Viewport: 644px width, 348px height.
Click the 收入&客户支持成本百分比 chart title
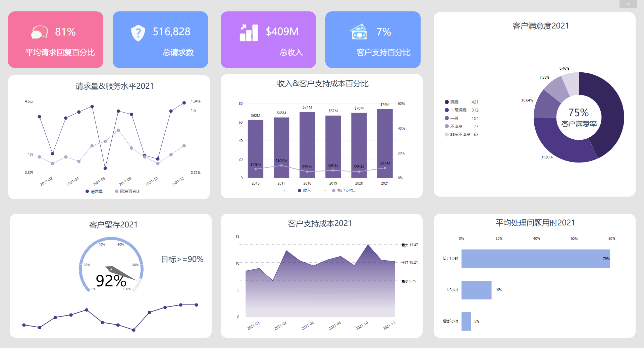click(x=323, y=84)
